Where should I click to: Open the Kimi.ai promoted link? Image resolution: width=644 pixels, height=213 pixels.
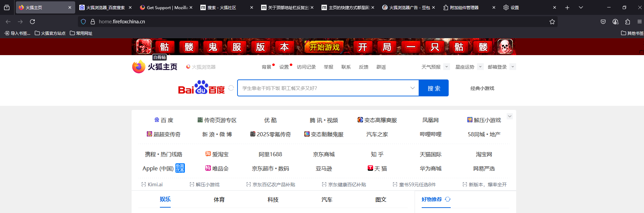152,185
